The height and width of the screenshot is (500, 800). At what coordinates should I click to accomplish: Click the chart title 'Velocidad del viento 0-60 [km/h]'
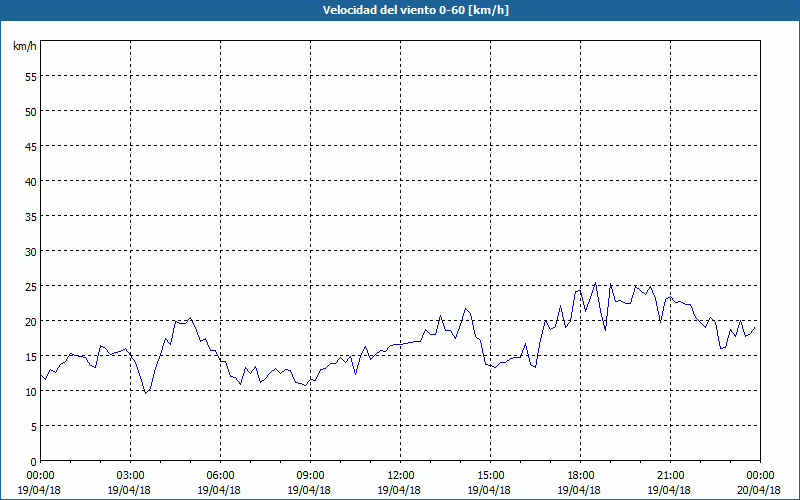pos(416,10)
